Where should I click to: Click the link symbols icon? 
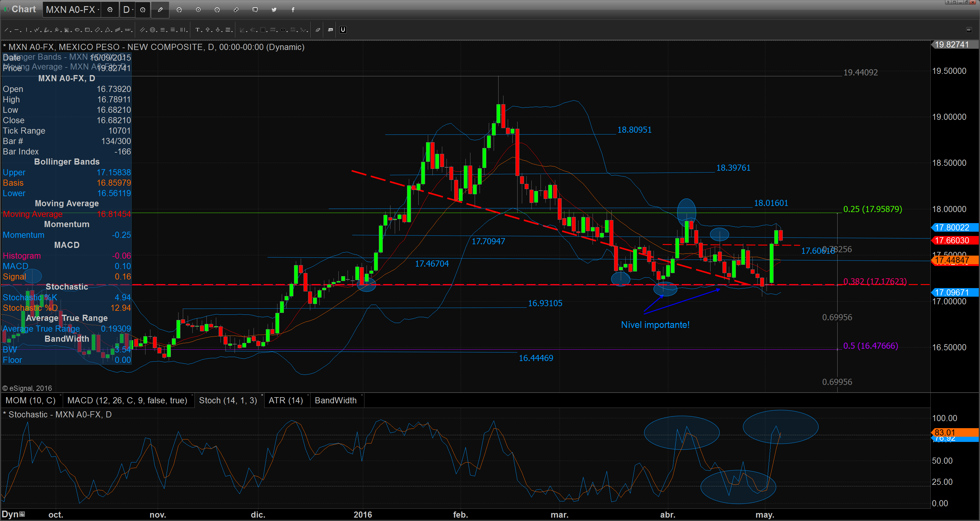coord(236,10)
